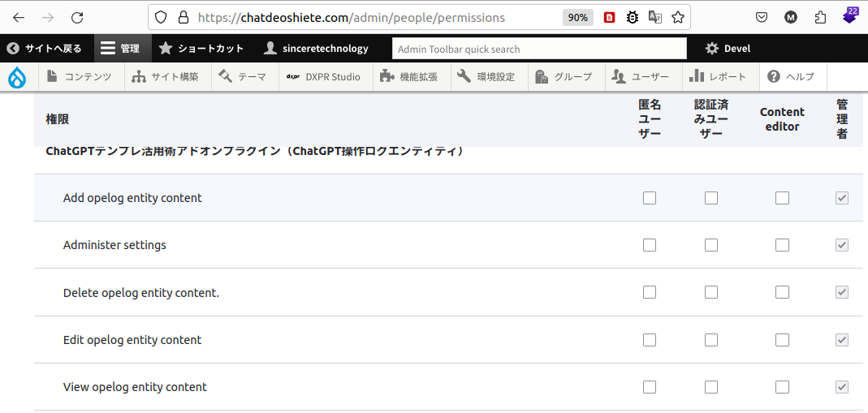Viewport: 868px width, 413px height.
Task: Click the 匿名ユーザー column header
Action: (650, 119)
